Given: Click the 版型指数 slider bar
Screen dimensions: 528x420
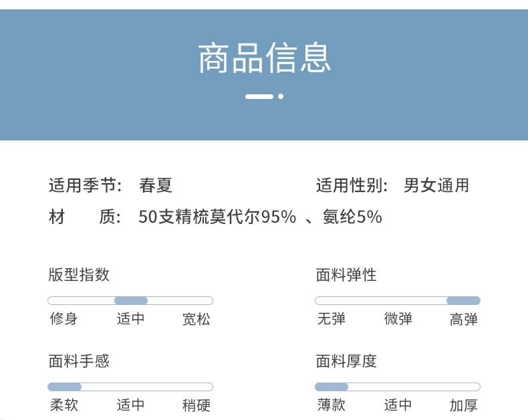Looking at the screenshot, I should (130, 300).
